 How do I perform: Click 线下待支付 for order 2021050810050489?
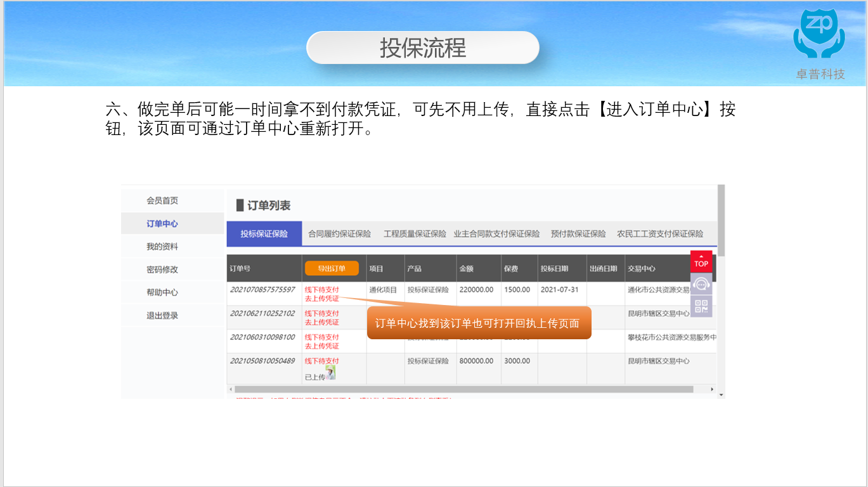(322, 361)
